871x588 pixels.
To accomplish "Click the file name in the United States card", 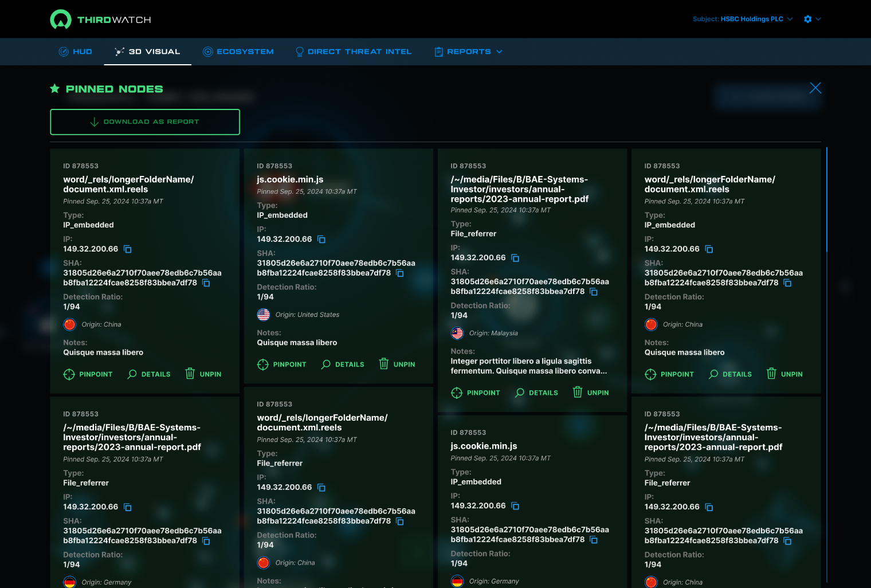I will tap(290, 179).
